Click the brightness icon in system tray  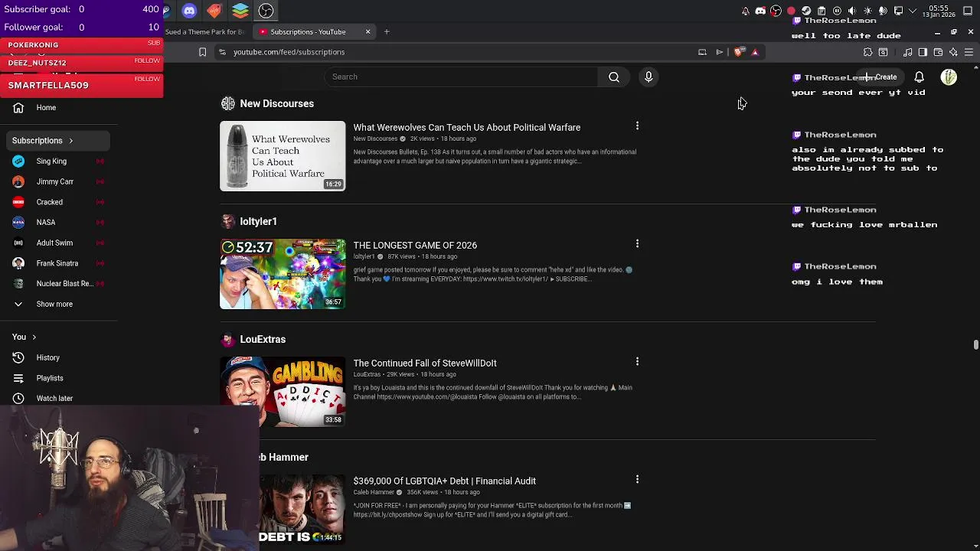click(x=867, y=11)
